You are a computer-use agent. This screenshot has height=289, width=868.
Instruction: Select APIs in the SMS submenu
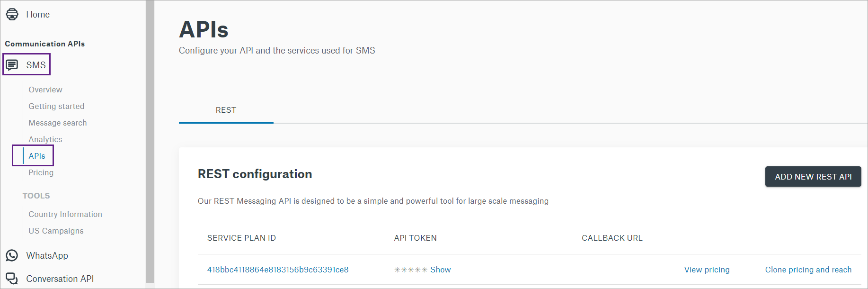tap(37, 156)
